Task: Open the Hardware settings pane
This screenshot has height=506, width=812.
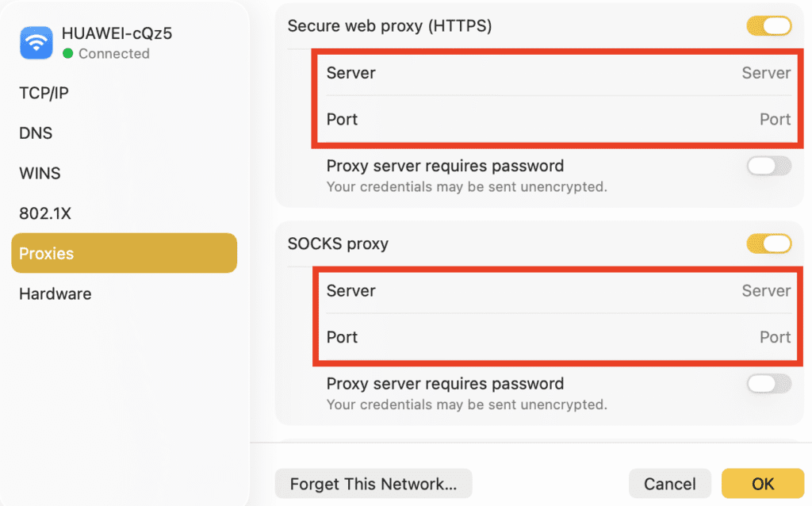Action: coord(55,293)
